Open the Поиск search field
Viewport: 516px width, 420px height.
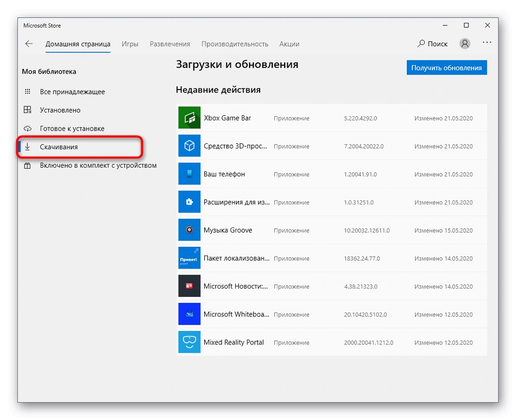tap(432, 44)
